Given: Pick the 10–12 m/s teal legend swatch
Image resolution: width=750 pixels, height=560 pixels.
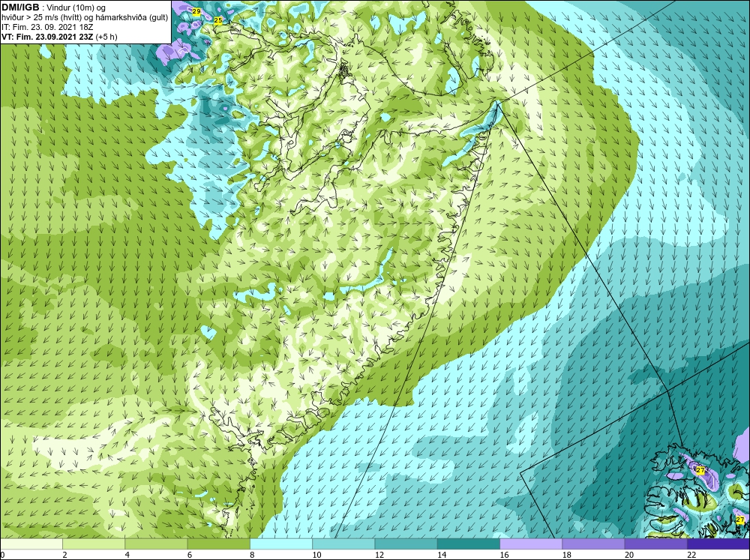Looking at the screenshot, I should tap(343, 544).
